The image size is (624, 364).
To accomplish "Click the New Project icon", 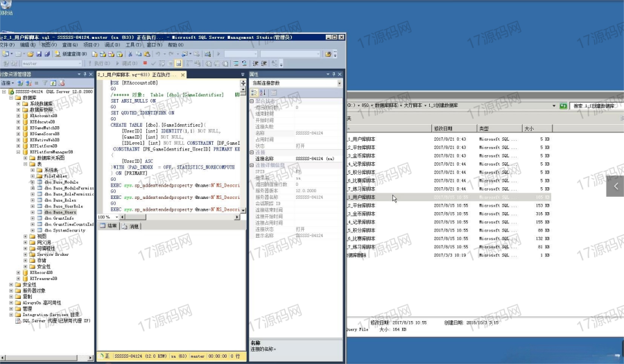I will click(x=5, y=53).
